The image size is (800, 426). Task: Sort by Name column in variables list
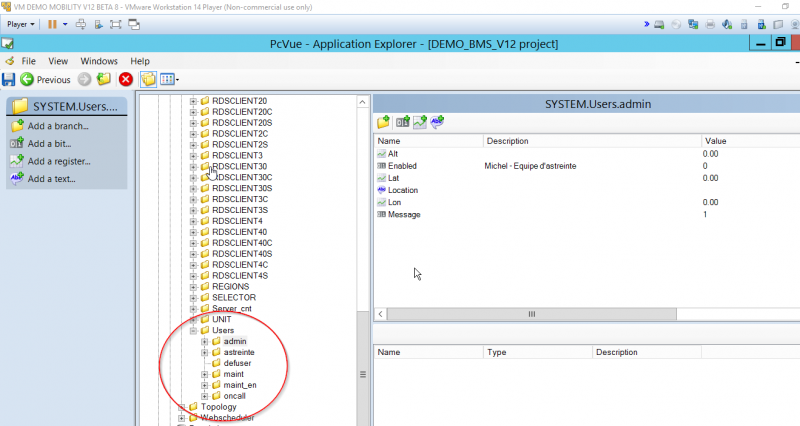click(429, 141)
